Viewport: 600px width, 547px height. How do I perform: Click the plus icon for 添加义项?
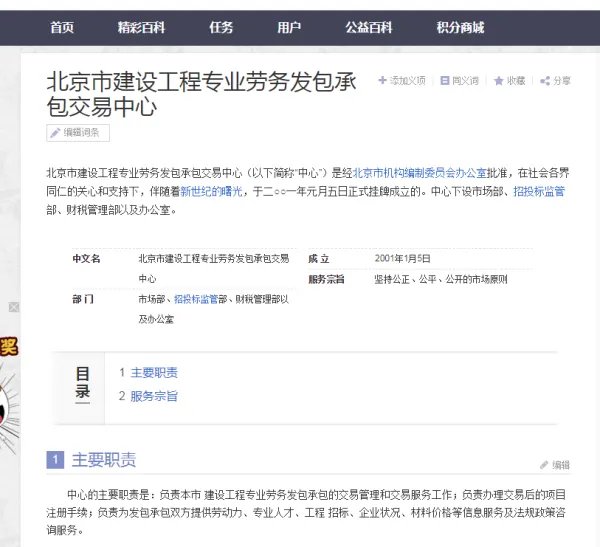(382, 80)
